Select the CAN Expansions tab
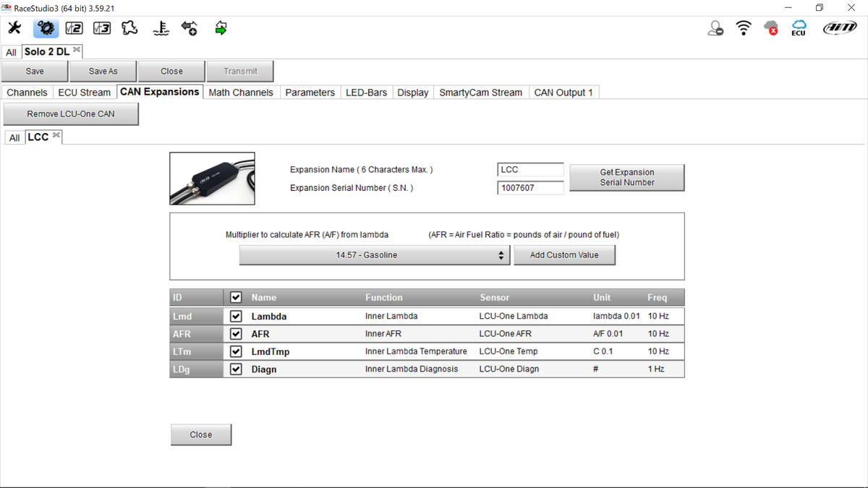The image size is (868, 488). pos(160,92)
